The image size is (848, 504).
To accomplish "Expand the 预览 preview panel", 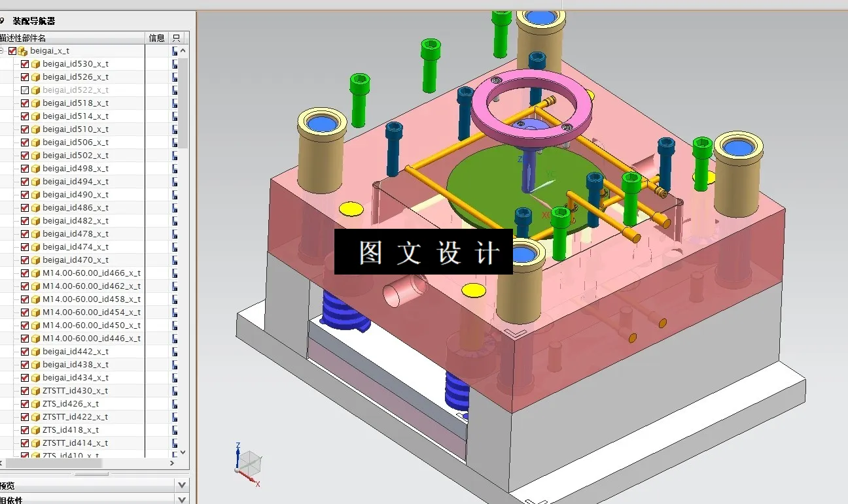I will 181,484.
